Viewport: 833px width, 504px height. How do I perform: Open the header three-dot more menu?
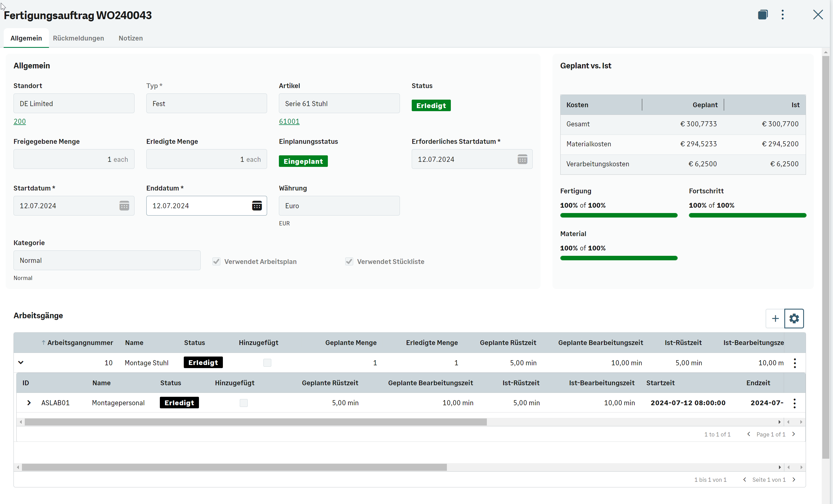point(782,15)
